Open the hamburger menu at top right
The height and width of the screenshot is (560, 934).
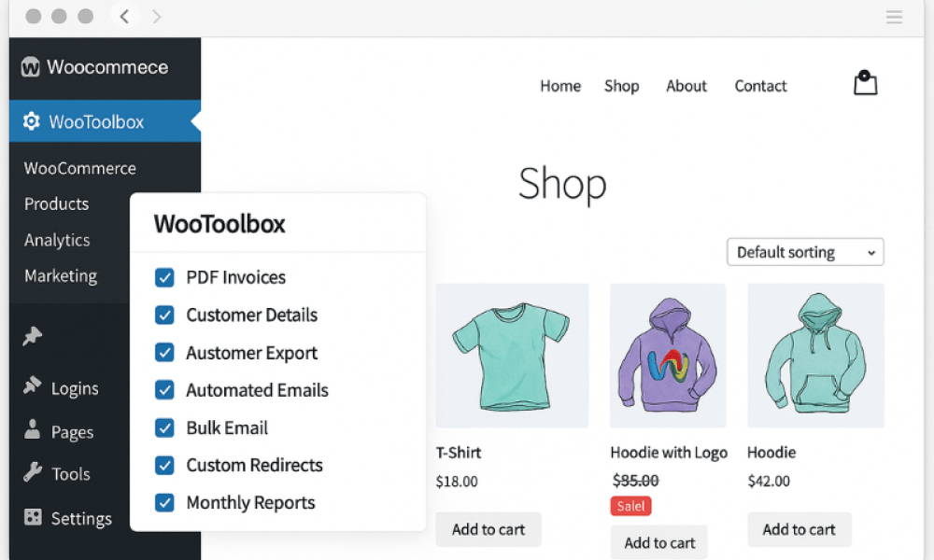(x=894, y=16)
